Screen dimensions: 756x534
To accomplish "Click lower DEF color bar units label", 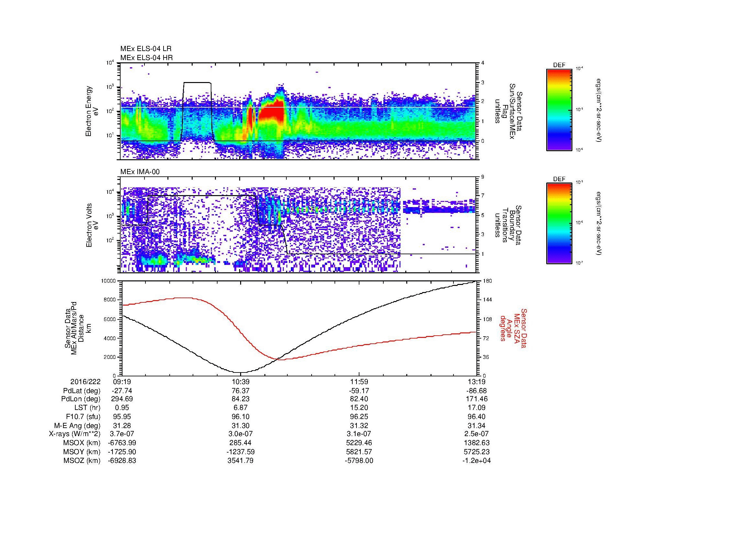I will click(x=599, y=224).
